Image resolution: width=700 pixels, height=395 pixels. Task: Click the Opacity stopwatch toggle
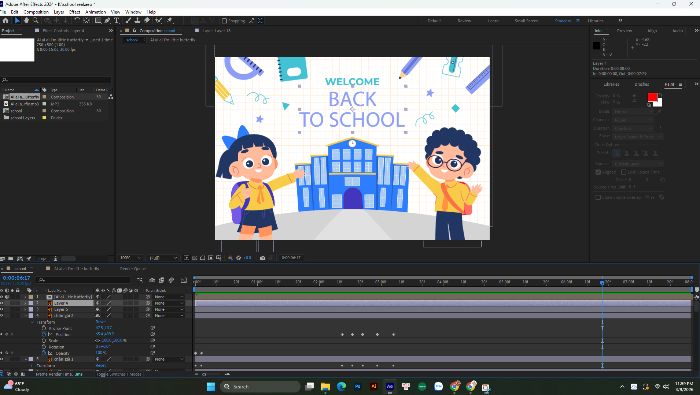(x=44, y=353)
